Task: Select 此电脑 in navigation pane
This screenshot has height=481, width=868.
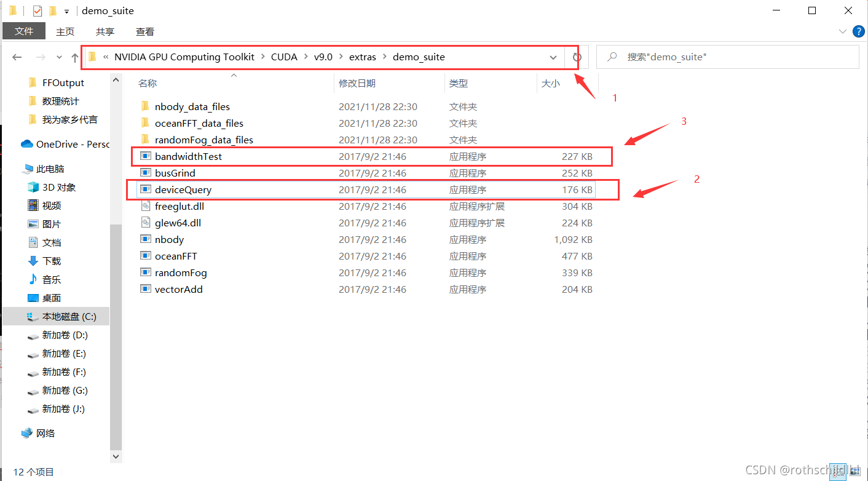Action: point(44,169)
